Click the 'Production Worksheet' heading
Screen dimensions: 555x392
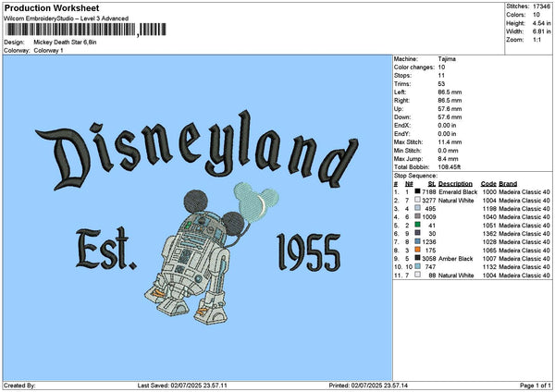pyautogui.click(x=52, y=7)
